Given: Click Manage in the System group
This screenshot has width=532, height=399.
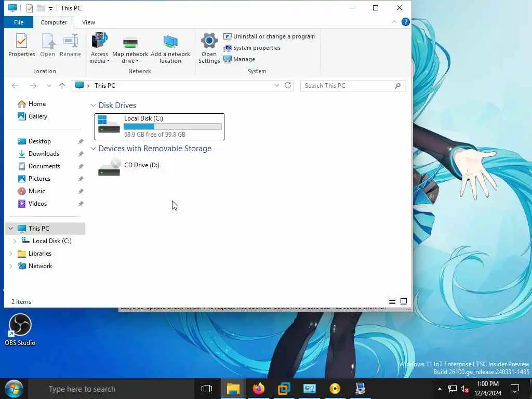Looking at the screenshot, I should pyautogui.click(x=240, y=59).
